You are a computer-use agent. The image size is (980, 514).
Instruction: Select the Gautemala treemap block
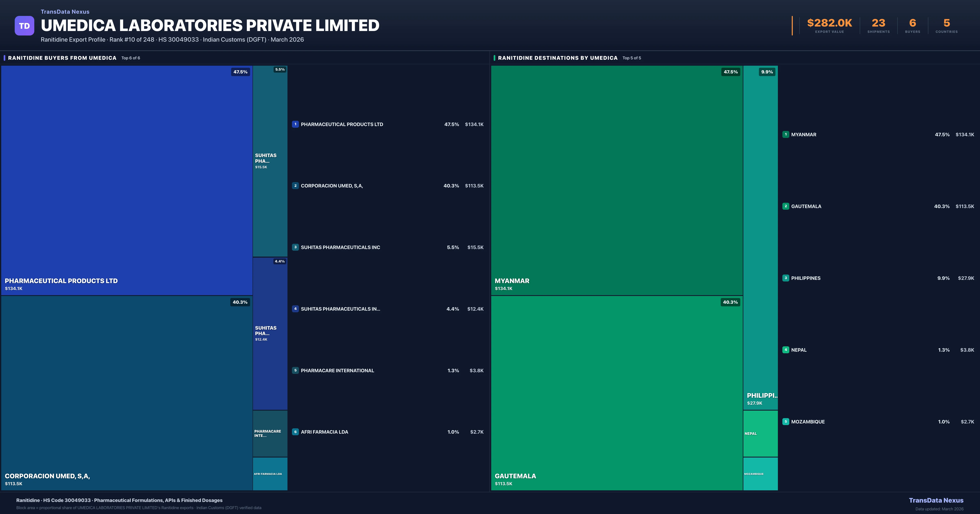tap(617, 393)
